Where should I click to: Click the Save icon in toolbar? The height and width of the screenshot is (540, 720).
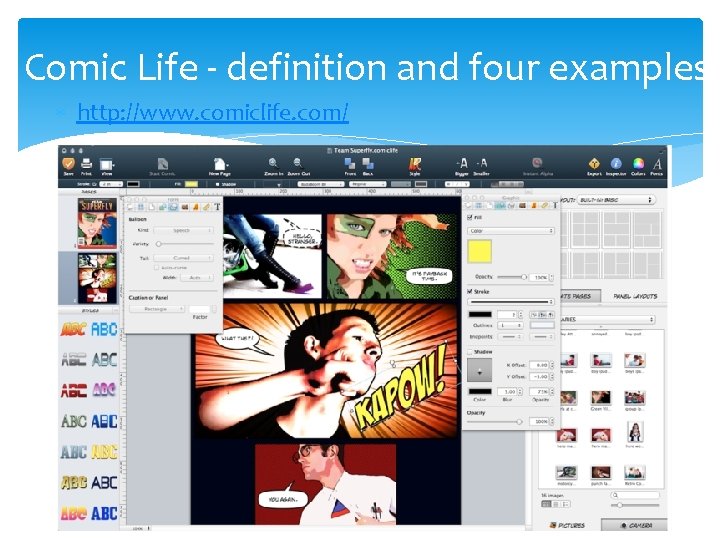[68, 164]
